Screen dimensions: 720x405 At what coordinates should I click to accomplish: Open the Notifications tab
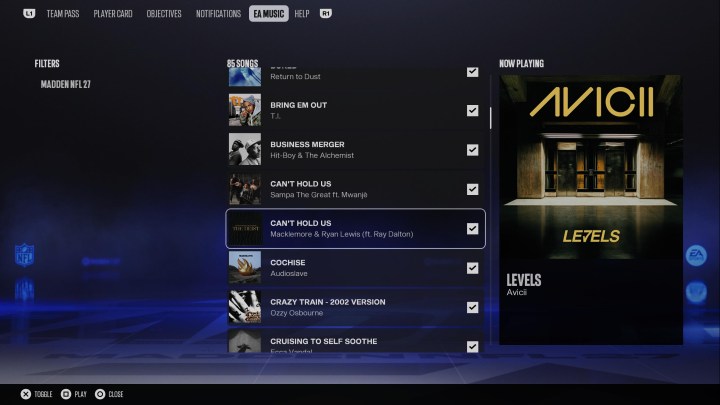click(x=218, y=14)
